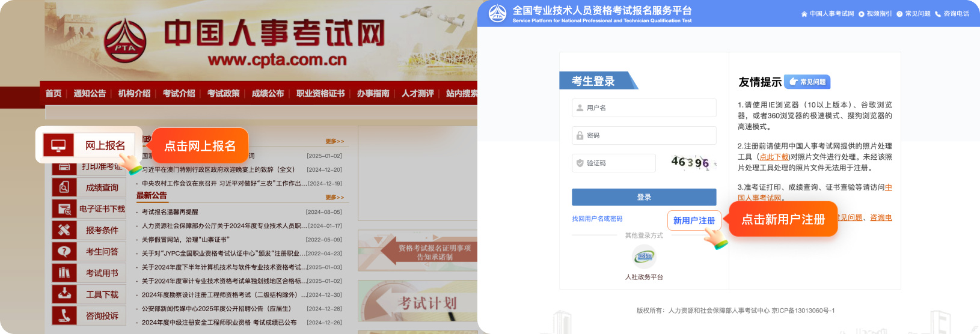980x334 pixels.
Task: Open 考试介绍 in the navigation bar
Action: tap(179, 93)
